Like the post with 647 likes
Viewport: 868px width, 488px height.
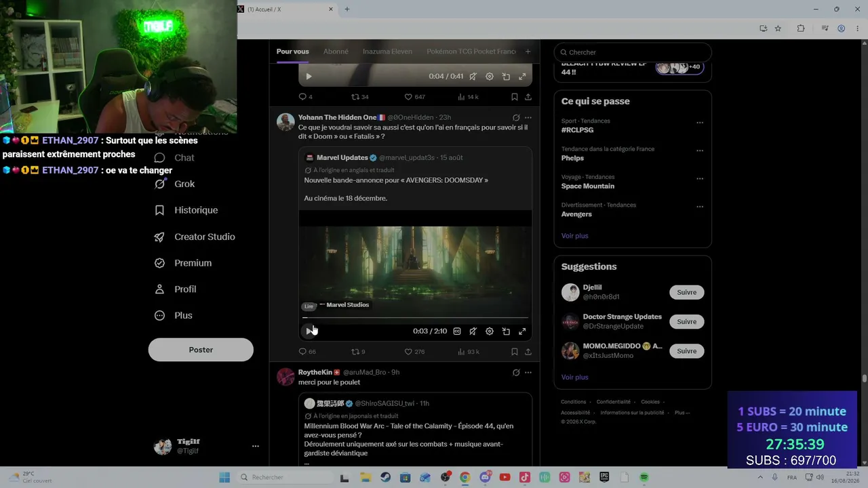pyautogui.click(x=414, y=97)
